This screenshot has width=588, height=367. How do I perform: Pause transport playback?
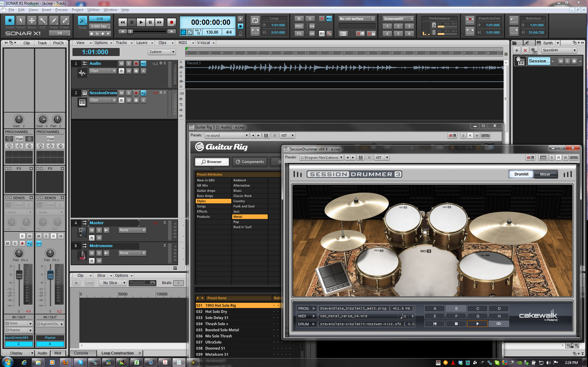click(150, 22)
